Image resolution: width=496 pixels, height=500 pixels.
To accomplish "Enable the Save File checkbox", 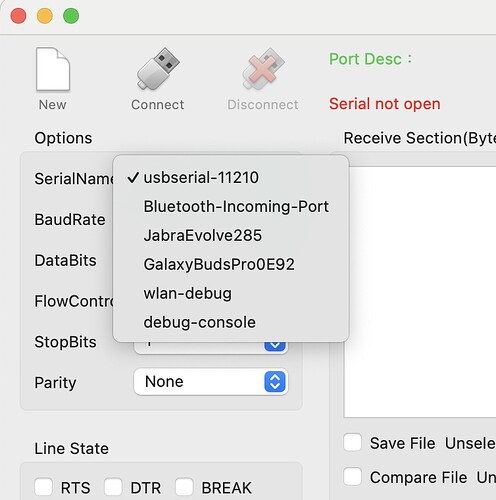I will pyautogui.click(x=353, y=442).
